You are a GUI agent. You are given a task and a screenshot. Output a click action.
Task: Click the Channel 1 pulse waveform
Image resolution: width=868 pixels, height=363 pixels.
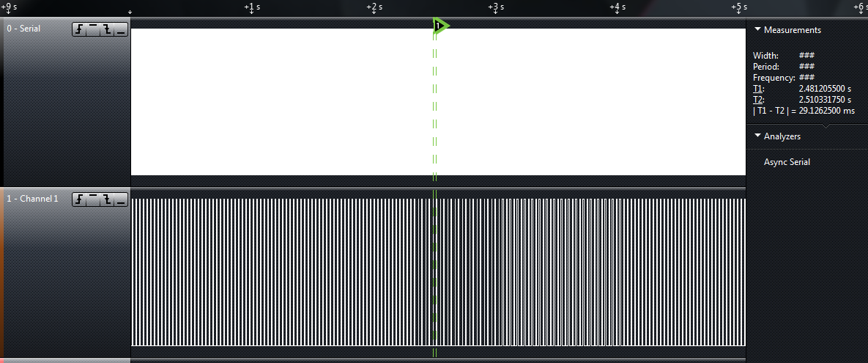[x=438, y=271]
